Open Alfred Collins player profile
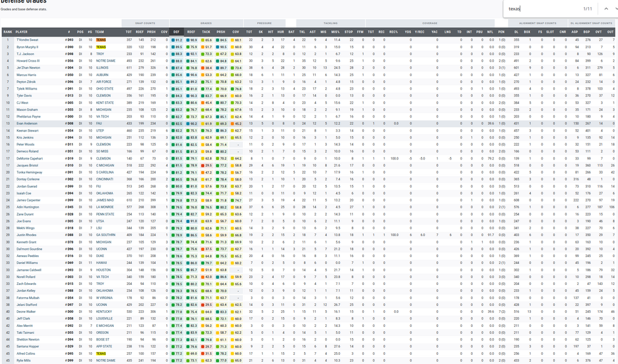This screenshot has width=618, height=364. tap(25, 354)
